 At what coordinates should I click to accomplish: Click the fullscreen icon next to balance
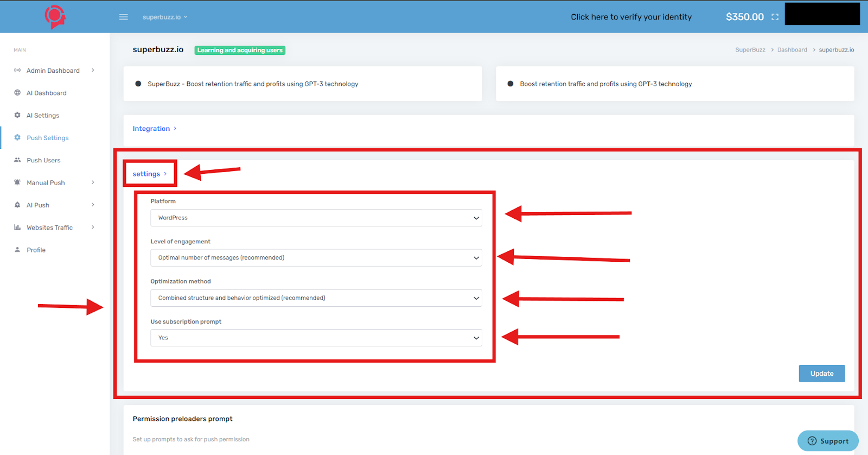(x=775, y=17)
